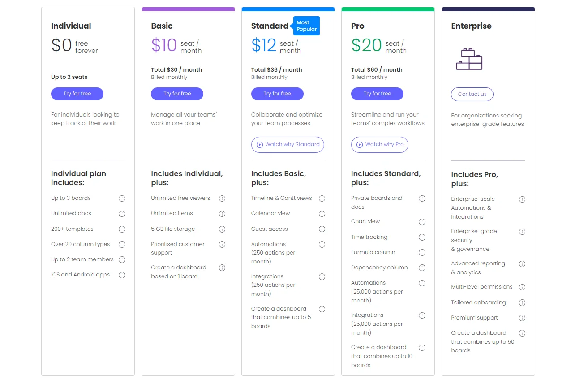
Task: Click Try for free under Standard plan
Action: (x=277, y=94)
